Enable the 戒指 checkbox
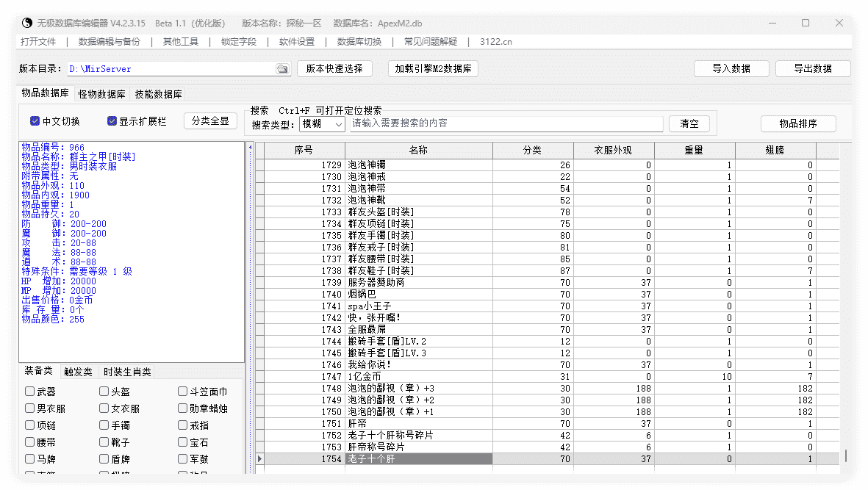The image size is (868, 490). point(183,425)
